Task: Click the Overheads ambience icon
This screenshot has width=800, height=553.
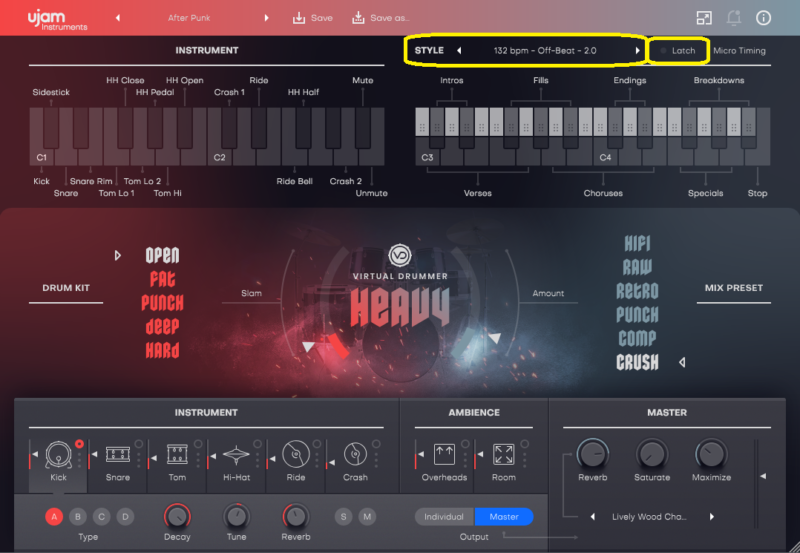Action: point(444,455)
